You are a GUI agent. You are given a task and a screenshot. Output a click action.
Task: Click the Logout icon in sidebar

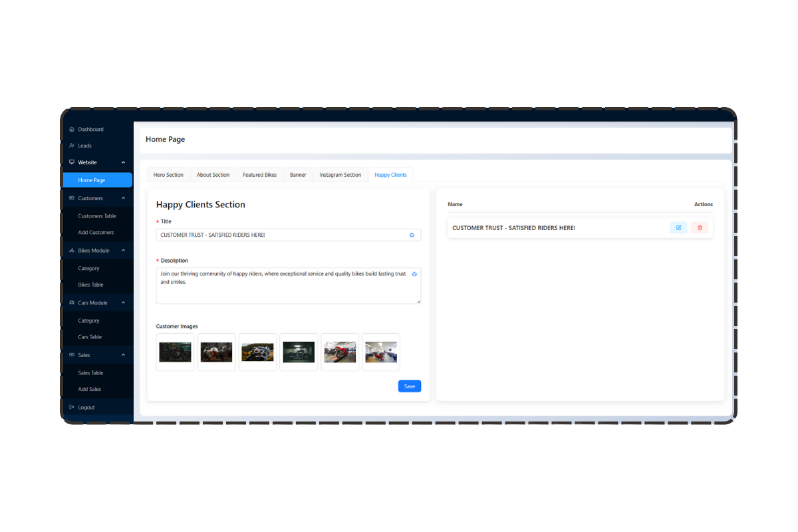click(72, 407)
